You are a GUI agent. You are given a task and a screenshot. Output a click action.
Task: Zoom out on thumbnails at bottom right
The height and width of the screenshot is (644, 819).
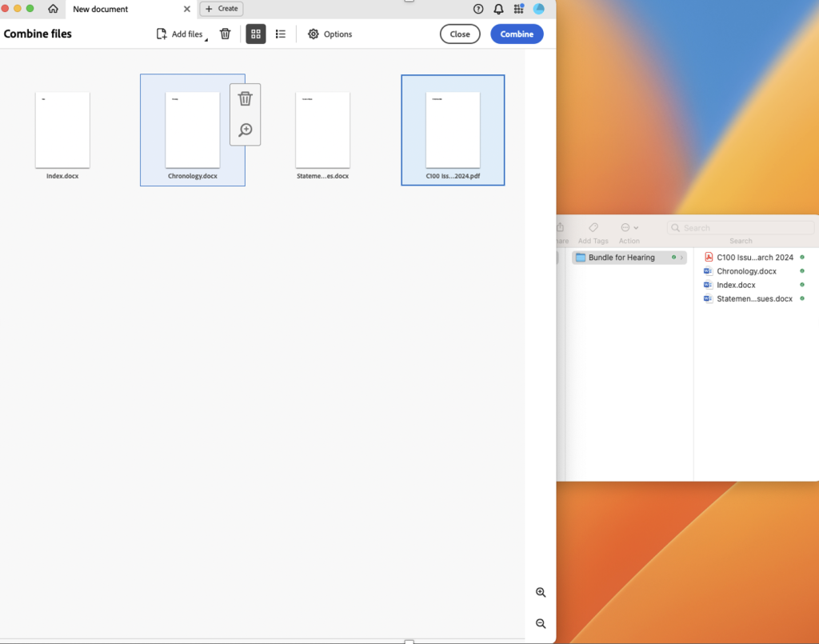point(541,624)
